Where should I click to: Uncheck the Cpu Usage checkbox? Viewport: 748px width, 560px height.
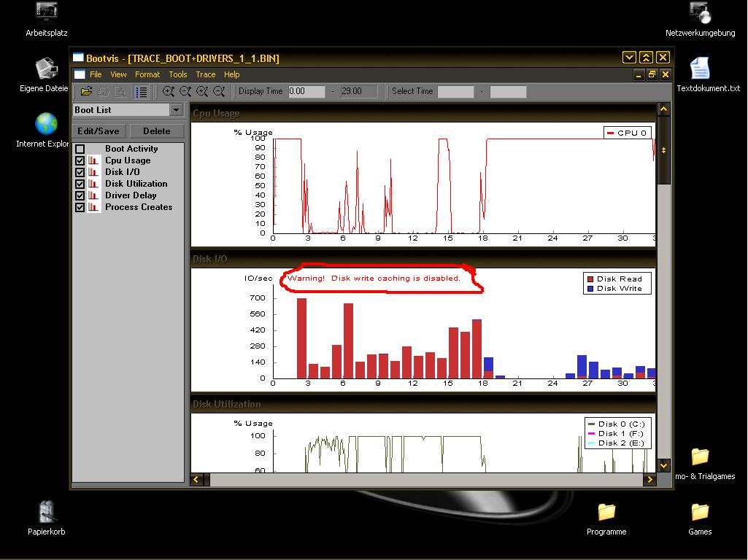point(80,161)
